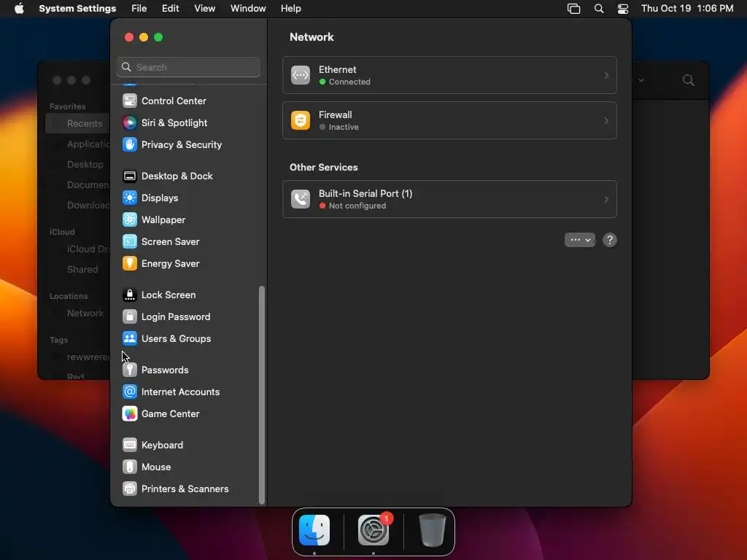The width and height of the screenshot is (747, 560).
Task: Select the Lock Screen icon
Action: tap(130, 295)
